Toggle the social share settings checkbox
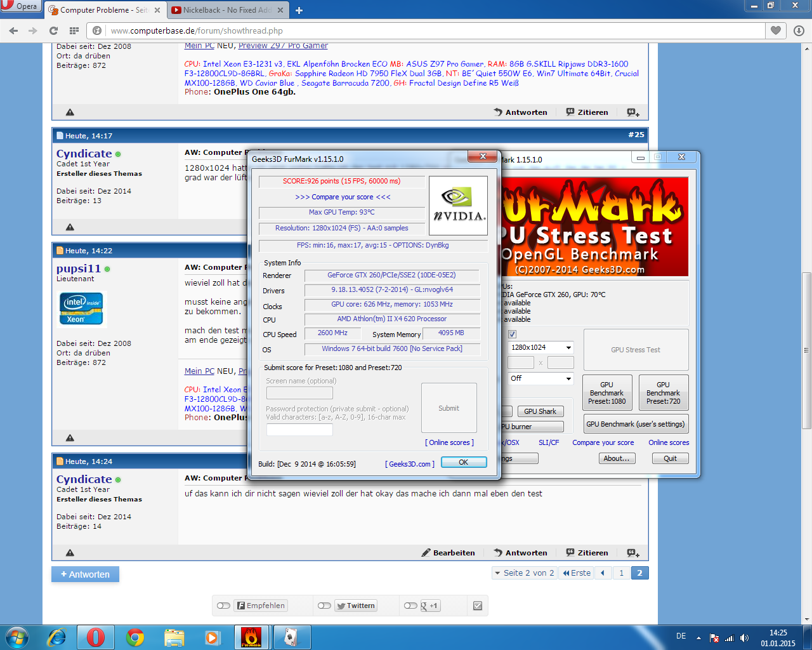The image size is (812, 650). pyautogui.click(x=478, y=606)
